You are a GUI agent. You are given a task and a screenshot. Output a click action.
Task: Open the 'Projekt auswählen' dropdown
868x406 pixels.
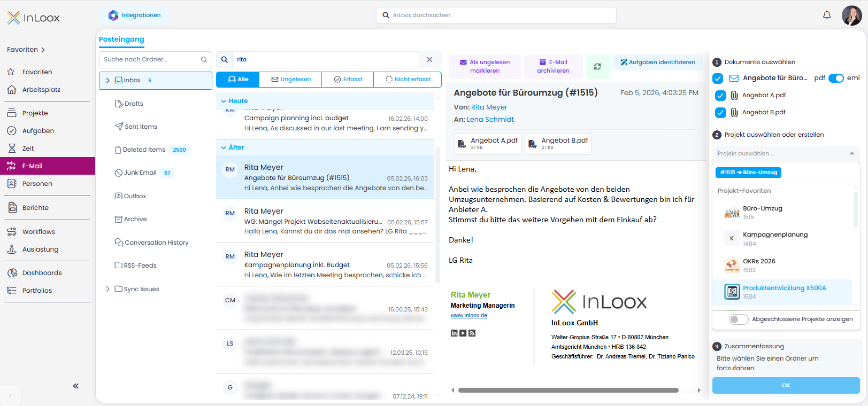(786, 153)
